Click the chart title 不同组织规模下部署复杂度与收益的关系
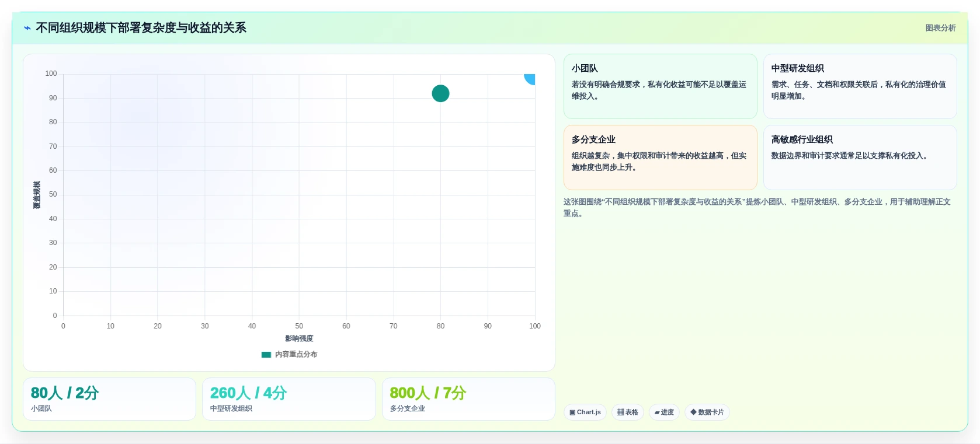The width and height of the screenshot is (980, 444). coord(141,28)
